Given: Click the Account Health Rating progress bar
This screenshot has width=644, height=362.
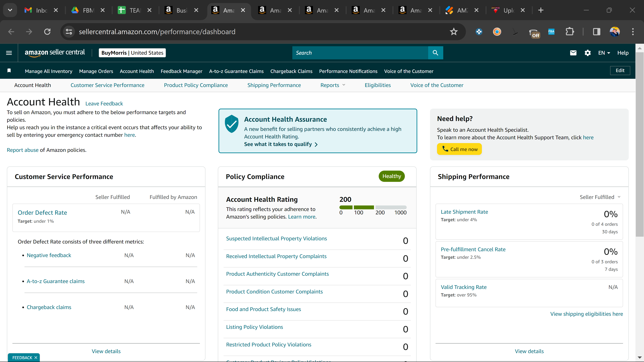Looking at the screenshot, I should (x=373, y=207).
